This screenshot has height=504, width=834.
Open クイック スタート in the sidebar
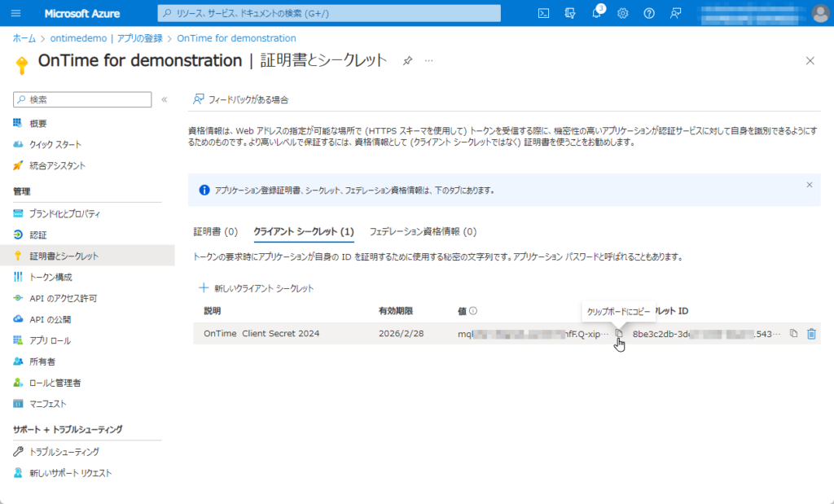(x=55, y=145)
